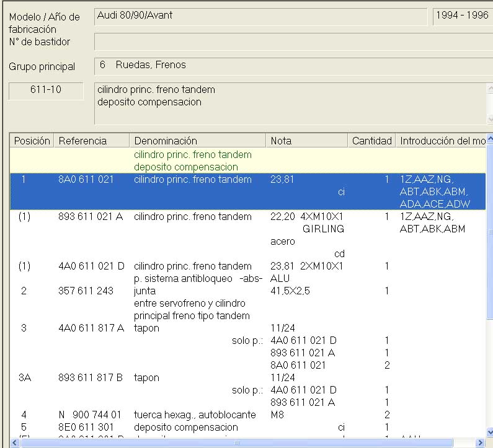Select junta part 357 611 243

tap(86, 291)
